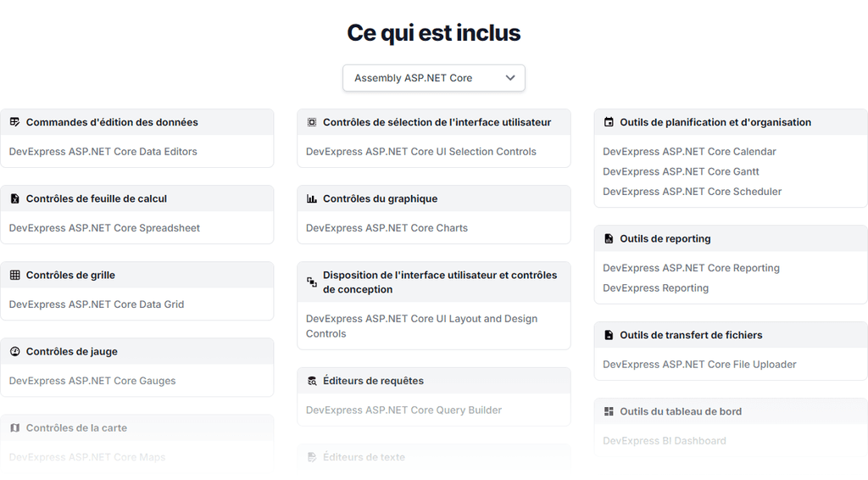Open DevExpress ASP.NET Core Scheduler link
868x480 pixels.
[x=692, y=191]
